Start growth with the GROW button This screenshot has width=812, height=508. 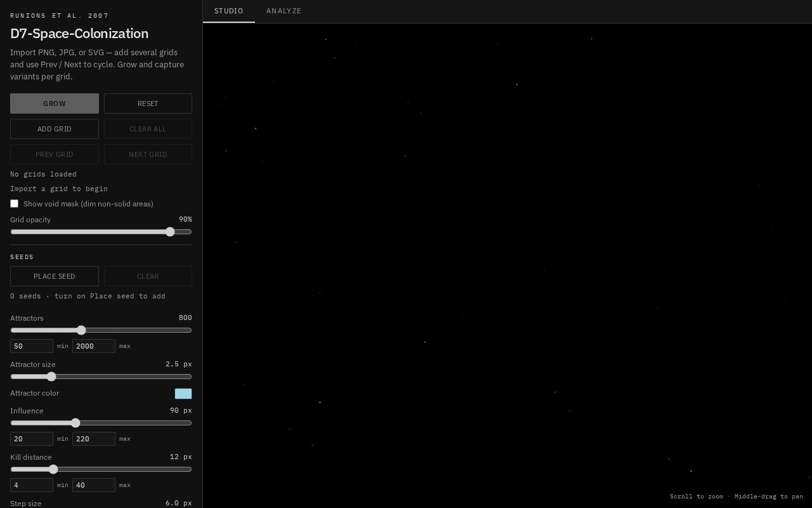pos(55,104)
